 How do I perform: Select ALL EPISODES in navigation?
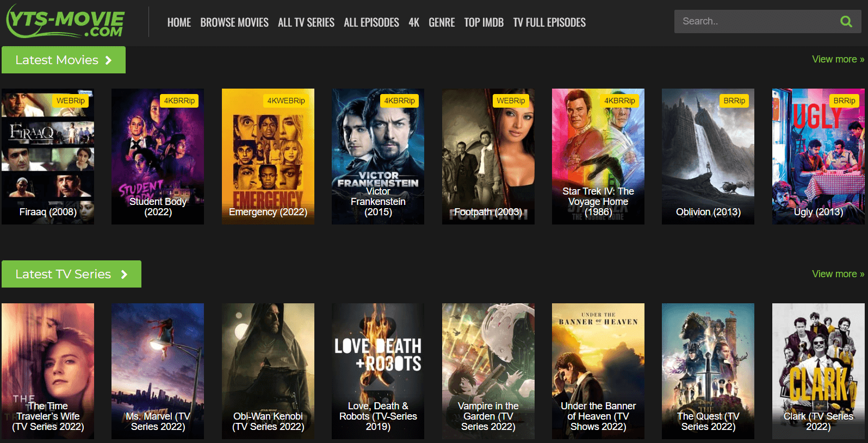tap(371, 22)
